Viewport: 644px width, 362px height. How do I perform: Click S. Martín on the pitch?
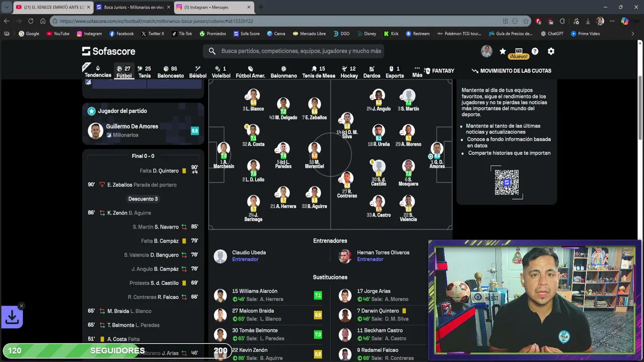tap(408, 101)
